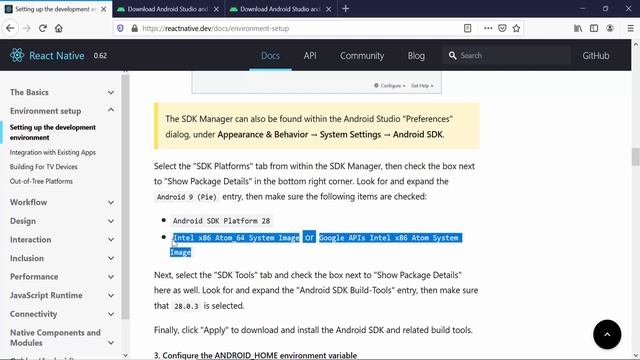Switch to the first Download Android Studio tab
Viewport: 640px width, 360px height.
coord(168,9)
